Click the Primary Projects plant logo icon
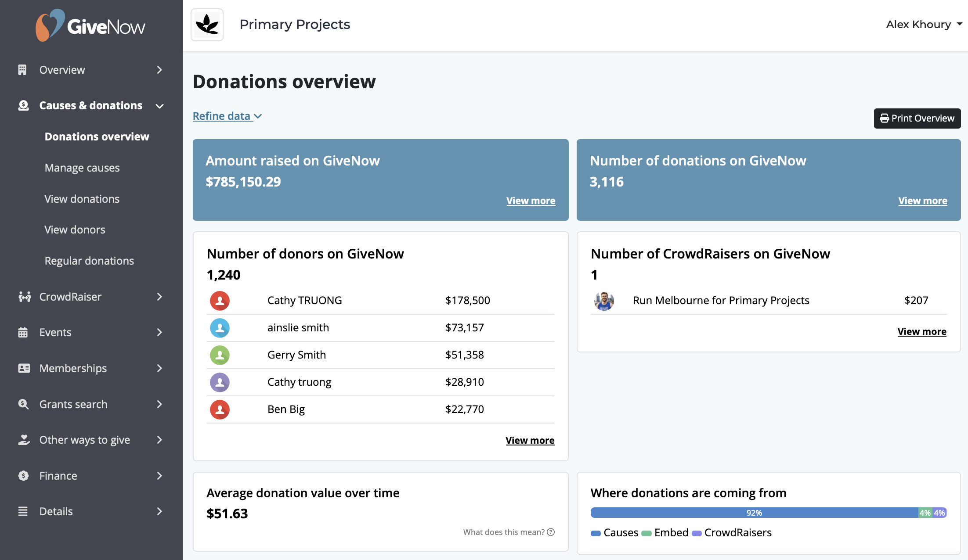 click(207, 25)
